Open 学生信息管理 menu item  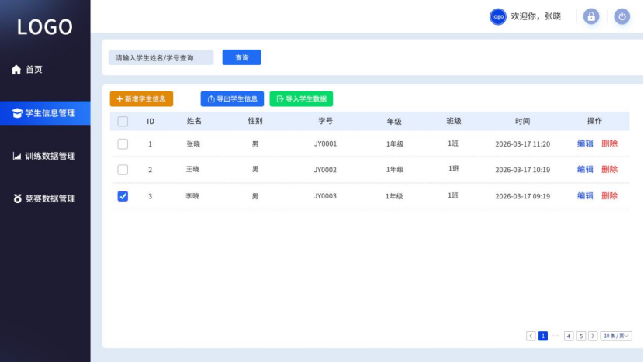point(45,113)
